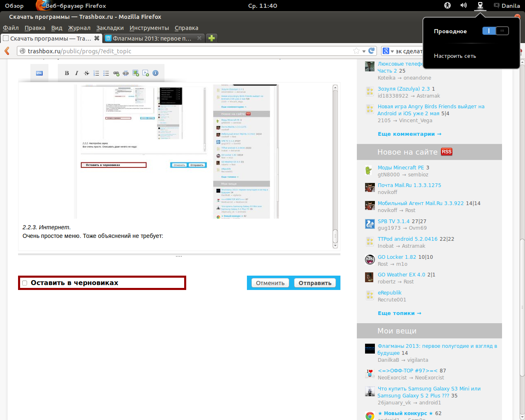The image size is (525, 420).
Task: Open the Danila user menu
Action: click(507, 6)
